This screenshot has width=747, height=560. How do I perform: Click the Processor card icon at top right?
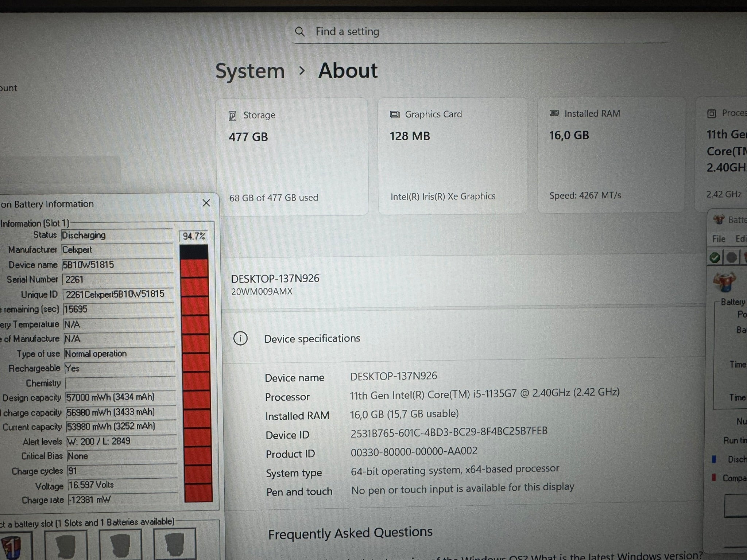711,113
